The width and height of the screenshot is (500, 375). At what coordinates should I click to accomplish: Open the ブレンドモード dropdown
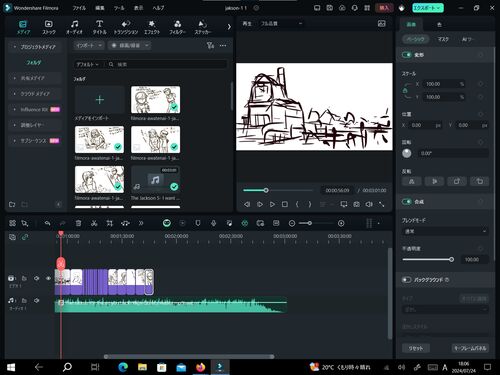pyautogui.click(x=445, y=231)
